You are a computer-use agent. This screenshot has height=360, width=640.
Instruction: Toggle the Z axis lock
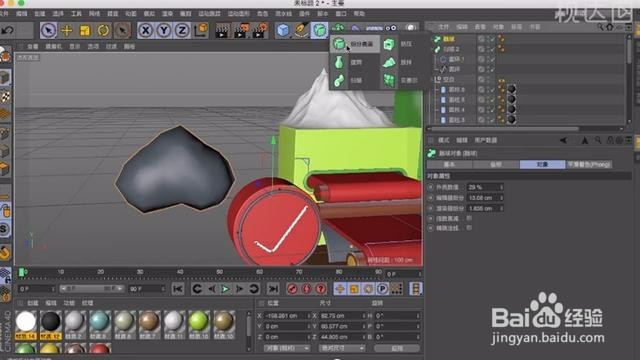pos(182,30)
